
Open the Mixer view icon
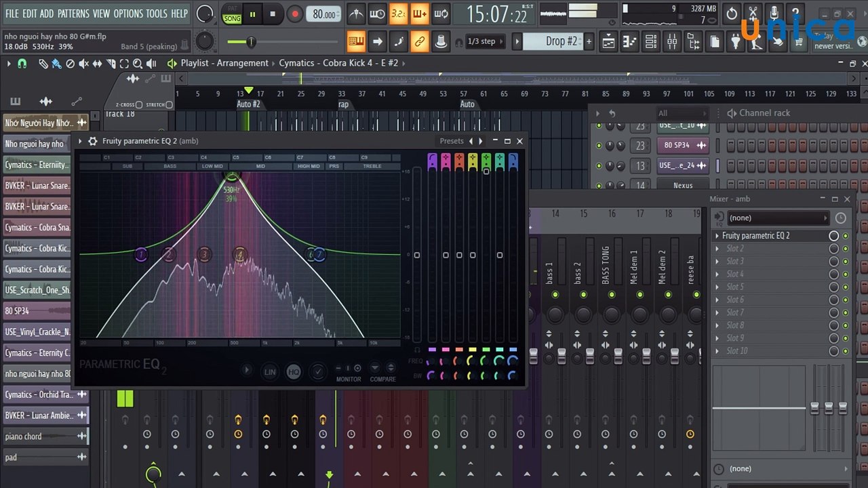[x=672, y=41]
